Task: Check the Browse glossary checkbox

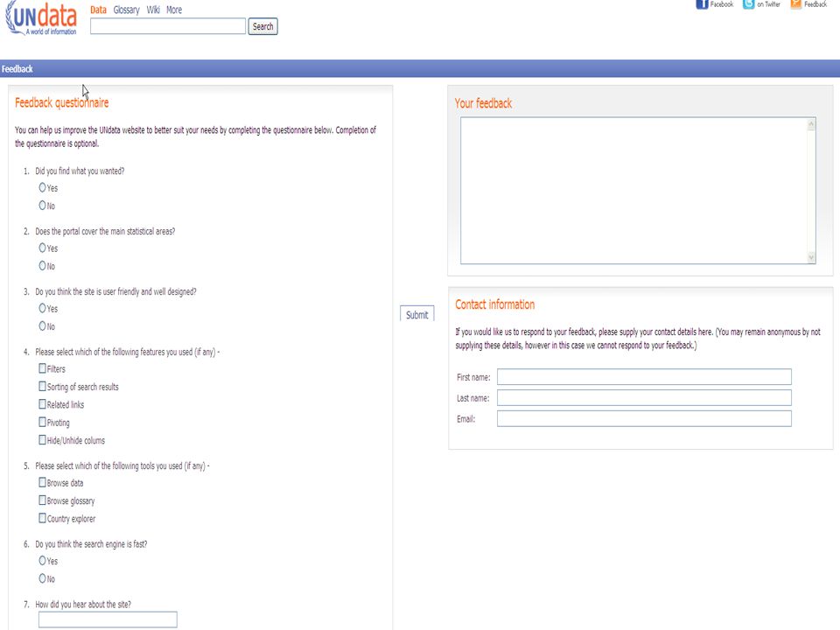Action: point(42,500)
